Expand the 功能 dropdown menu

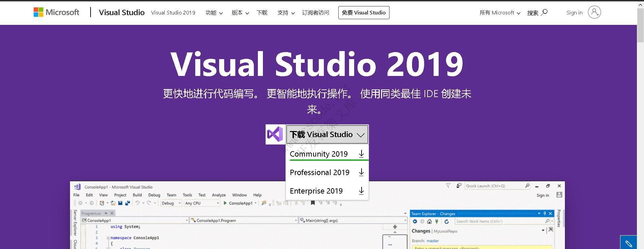pyautogui.click(x=214, y=13)
